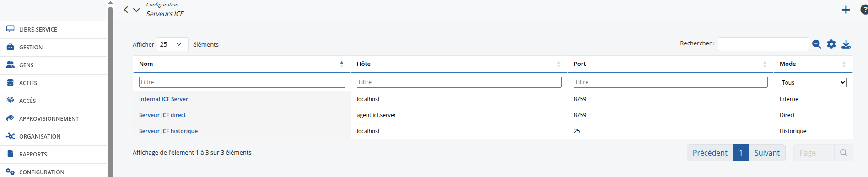868x177 pixels.
Task: Expand the breadcrumb history down chevron
Action: click(136, 10)
